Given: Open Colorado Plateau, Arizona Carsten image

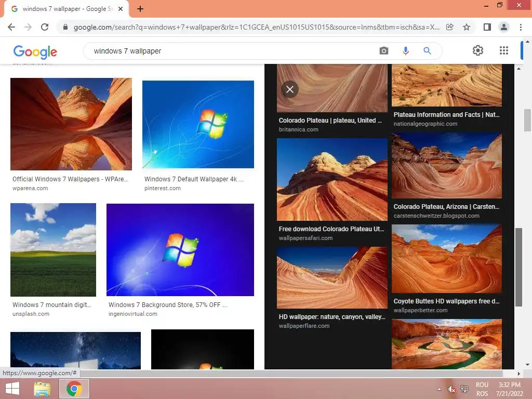Looking at the screenshot, I should click(446, 166).
